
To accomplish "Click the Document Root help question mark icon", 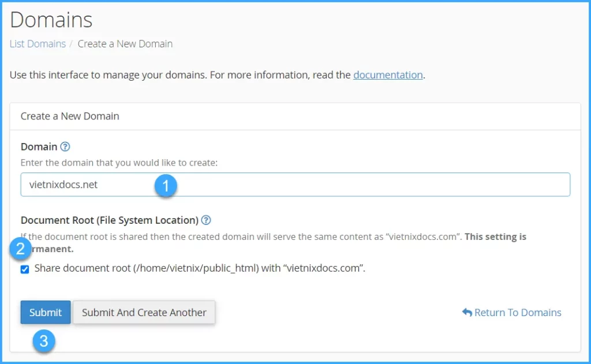I will click(x=206, y=220).
